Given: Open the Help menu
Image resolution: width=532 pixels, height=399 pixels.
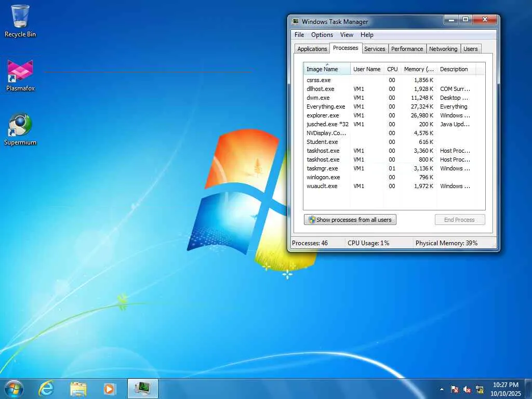Looking at the screenshot, I should 367,35.
